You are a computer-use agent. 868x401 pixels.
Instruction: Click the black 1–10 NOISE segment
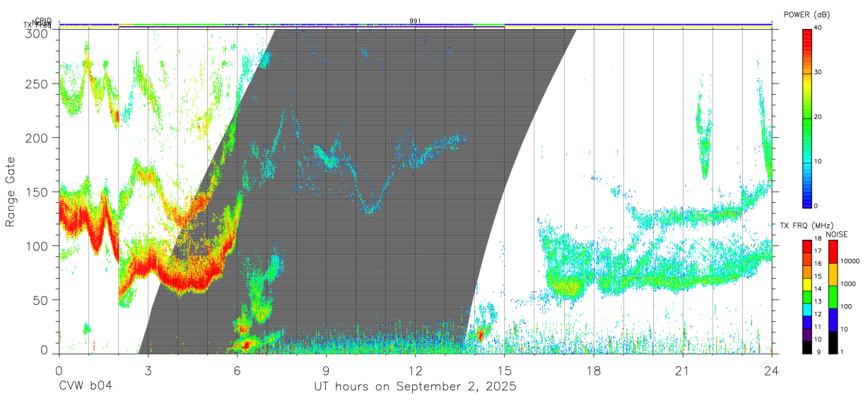coord(833,342)
